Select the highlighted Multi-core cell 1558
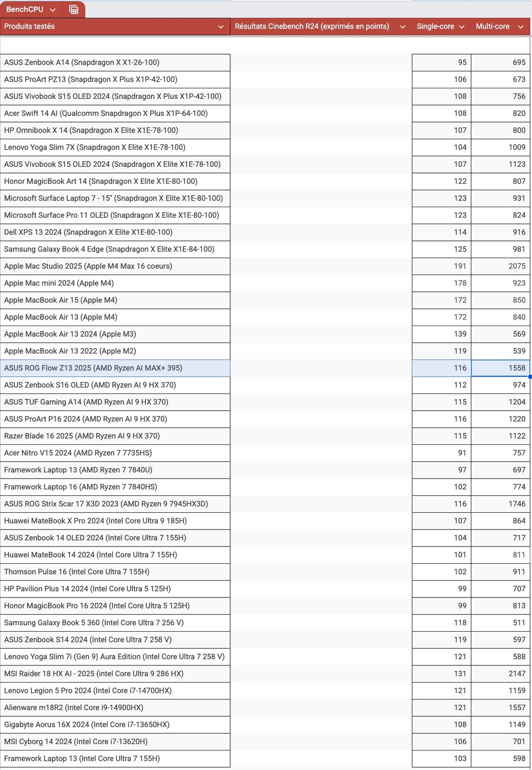The image size is (532, 770). tap(501, 368)
